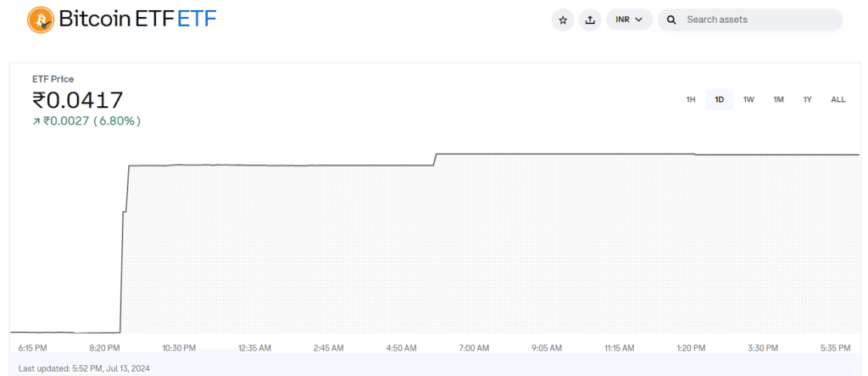The height and width of the screenshot is (376, 868).
Task: Click the 7:00 AM label on time axis
Action: click(474, 348)
